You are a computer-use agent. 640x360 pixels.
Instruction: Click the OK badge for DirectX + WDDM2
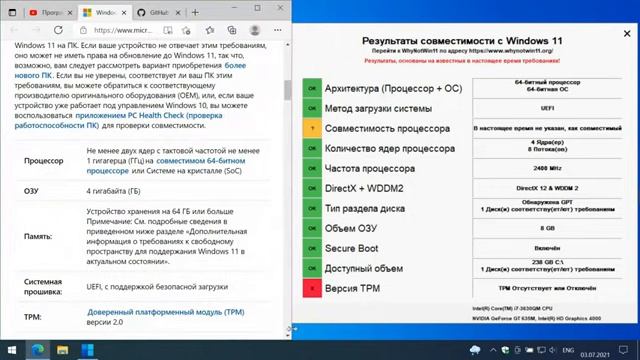(312, 188)
